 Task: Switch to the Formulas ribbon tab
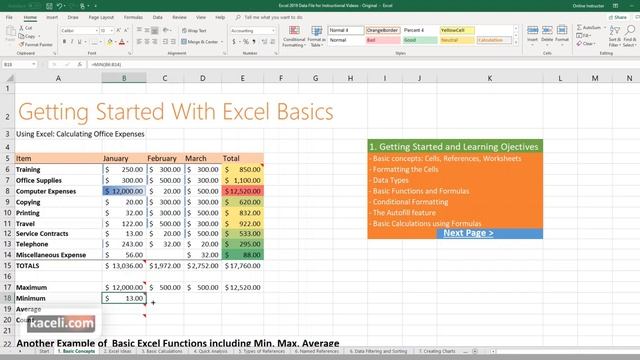click(x=133, y=18)
